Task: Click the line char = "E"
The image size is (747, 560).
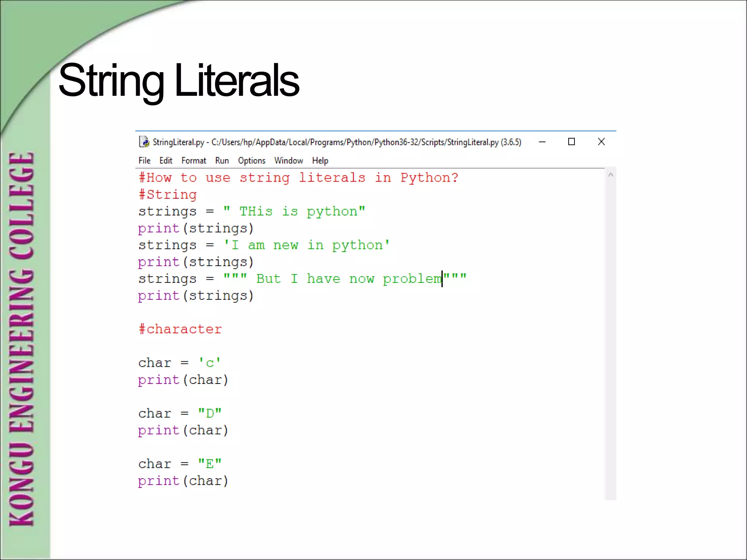Action: coord(180,464)
